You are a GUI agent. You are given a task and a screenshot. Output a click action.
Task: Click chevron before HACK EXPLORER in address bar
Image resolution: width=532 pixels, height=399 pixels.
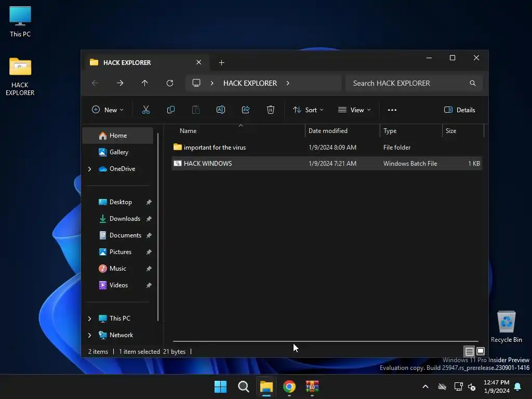pyautogui.click(x=212, y=83)
